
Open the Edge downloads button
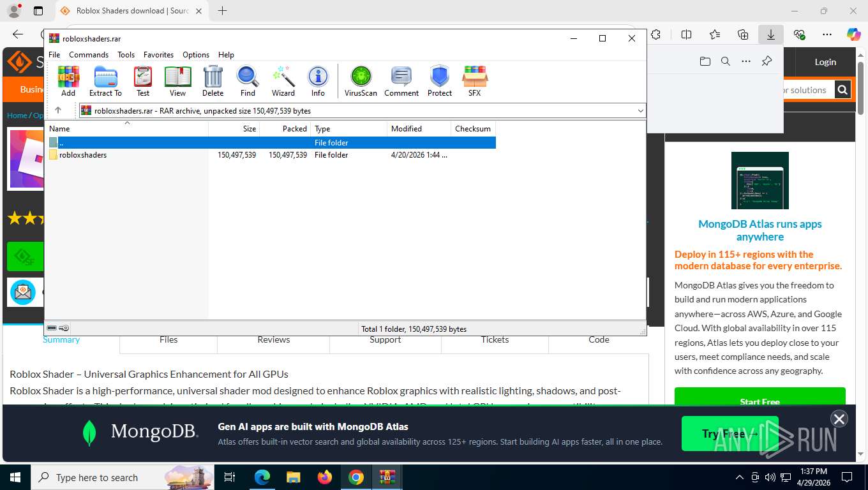pos(771,34)
